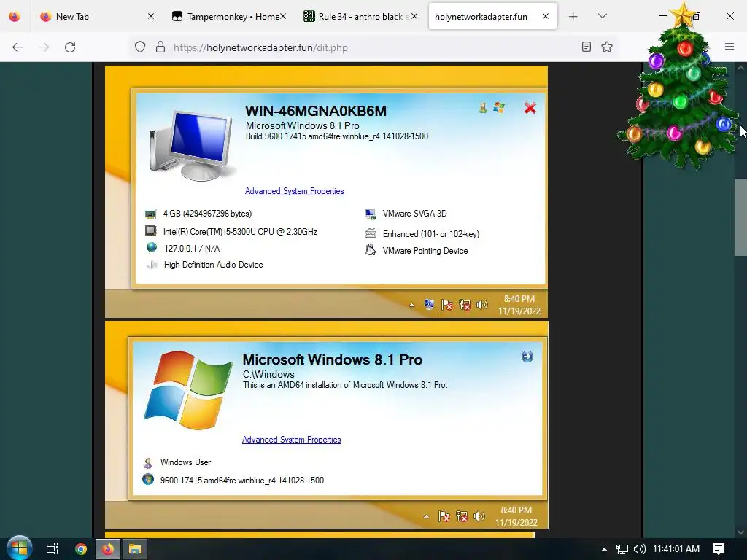Click WIN-46MGNA0KB6M computer name text
The height and width of the screenshot is (560, 747).
point(316,111)
